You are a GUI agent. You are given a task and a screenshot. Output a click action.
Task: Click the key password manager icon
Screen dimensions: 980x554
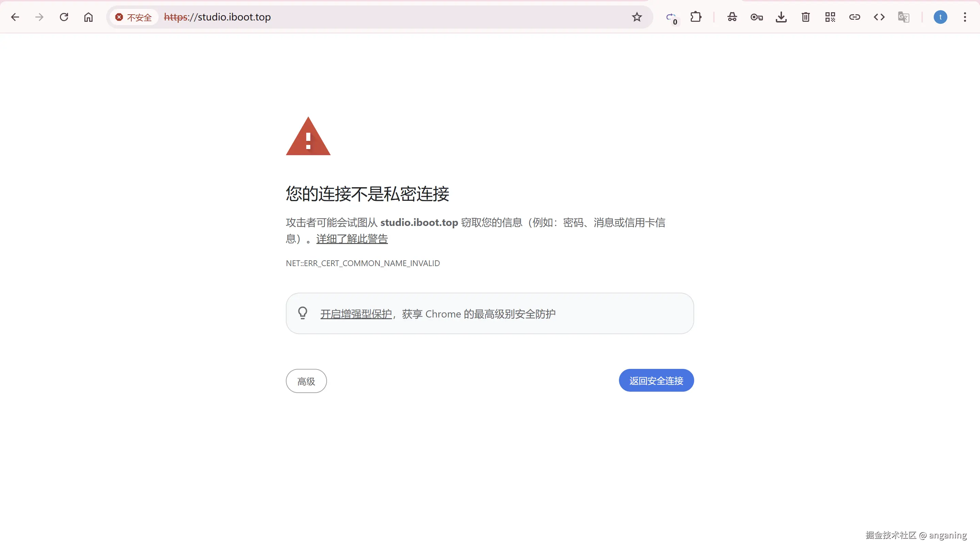[x=756, y=17]
